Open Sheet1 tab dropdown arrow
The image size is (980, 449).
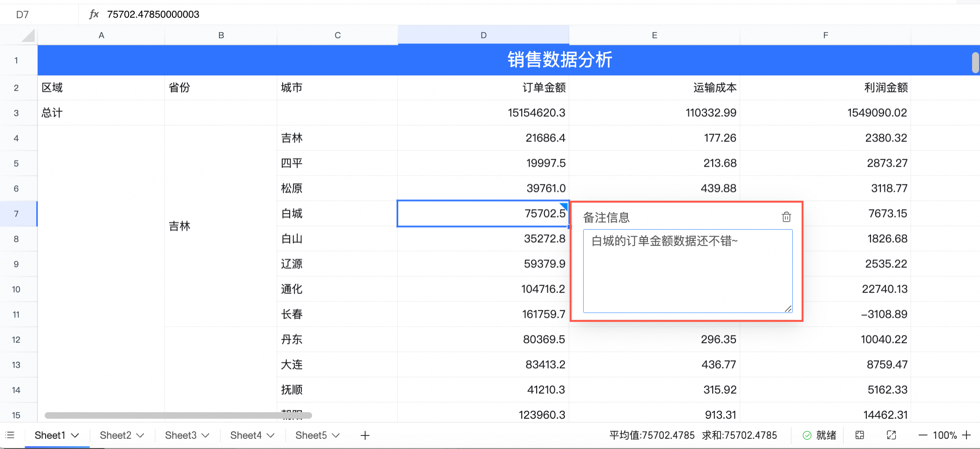(x=75, y=435)
